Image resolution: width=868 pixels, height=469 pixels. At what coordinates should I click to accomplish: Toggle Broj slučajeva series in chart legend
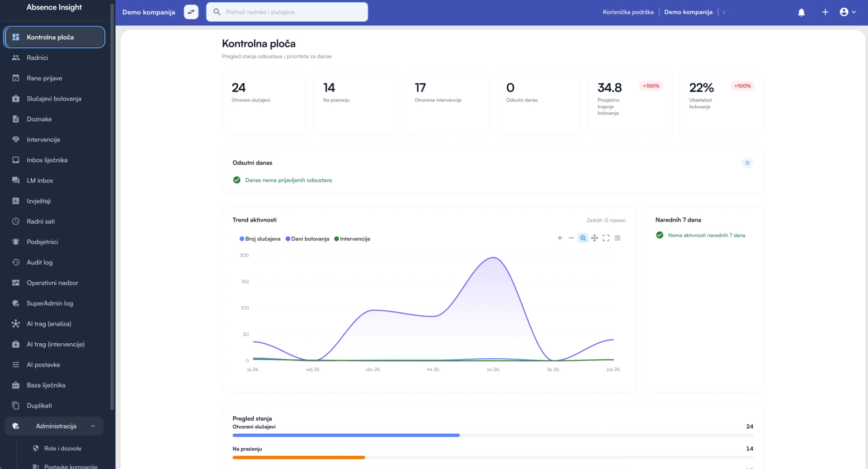coord(260,239)
